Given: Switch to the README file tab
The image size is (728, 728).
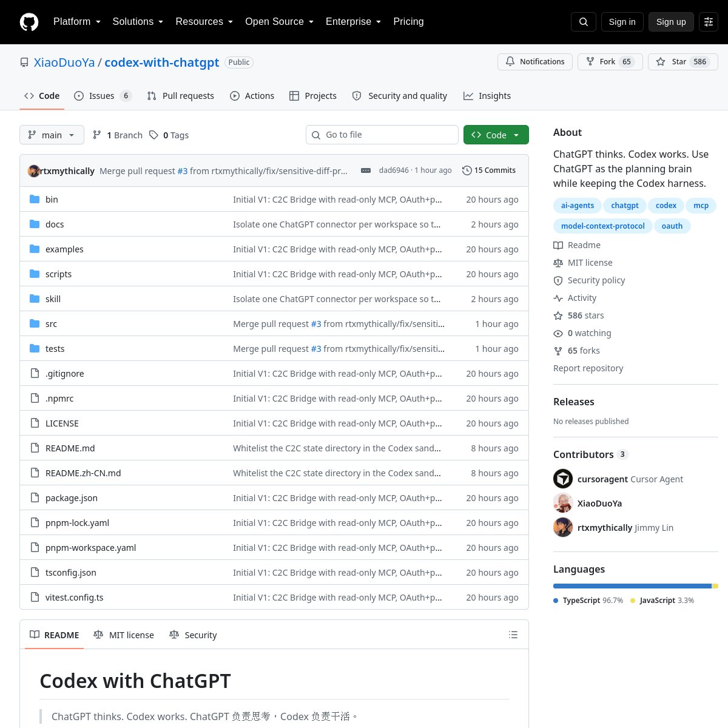Looking at the screenshot, I should (x=55, y=635).
